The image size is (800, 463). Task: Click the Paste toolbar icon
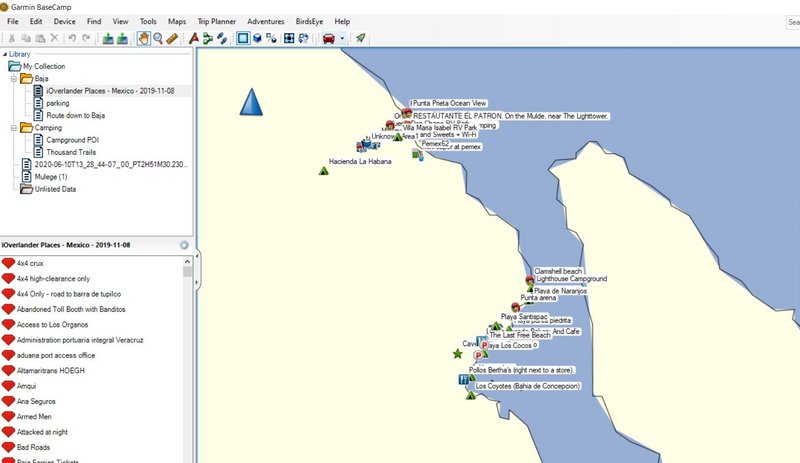pyautogui.click(x=40, y=38)
